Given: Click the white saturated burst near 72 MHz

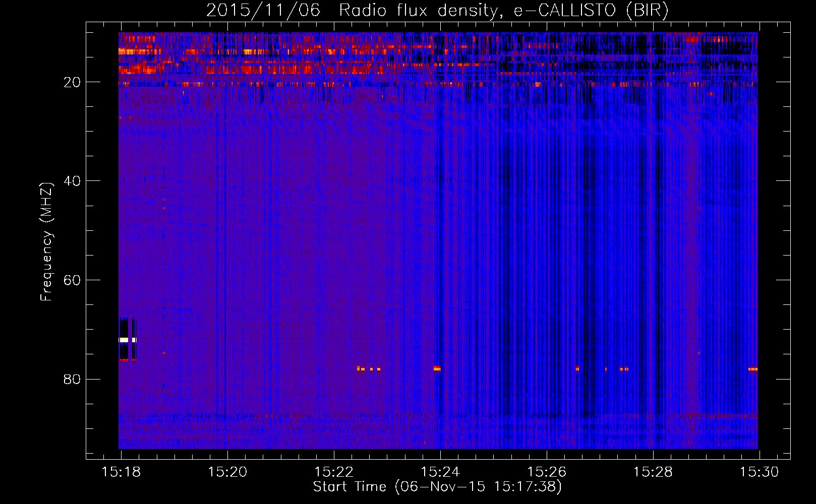Looking at the screenshot, I should pos(128,340).
